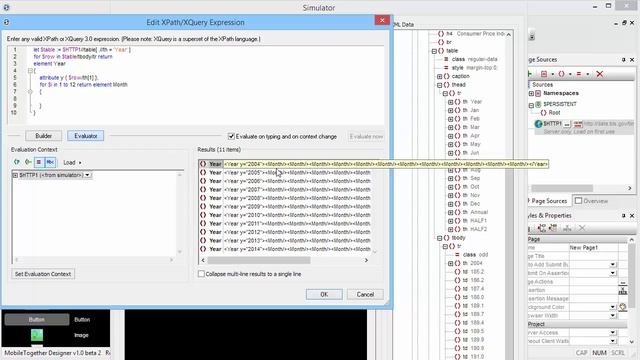Screen dimensions: 640x360
Task: Expand the Namespaces node in Page Sources
Action: click(531, 93)
